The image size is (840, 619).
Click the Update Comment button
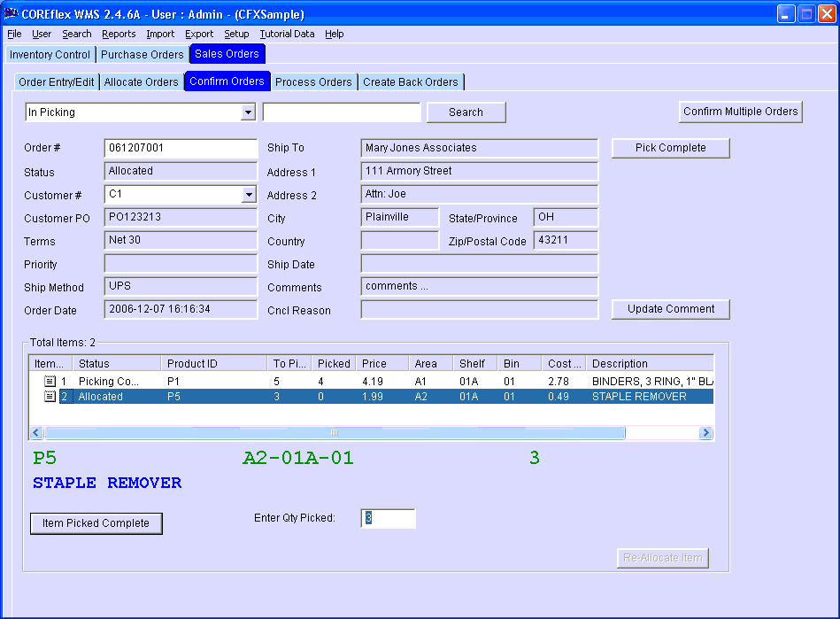[x=670, y=309]
